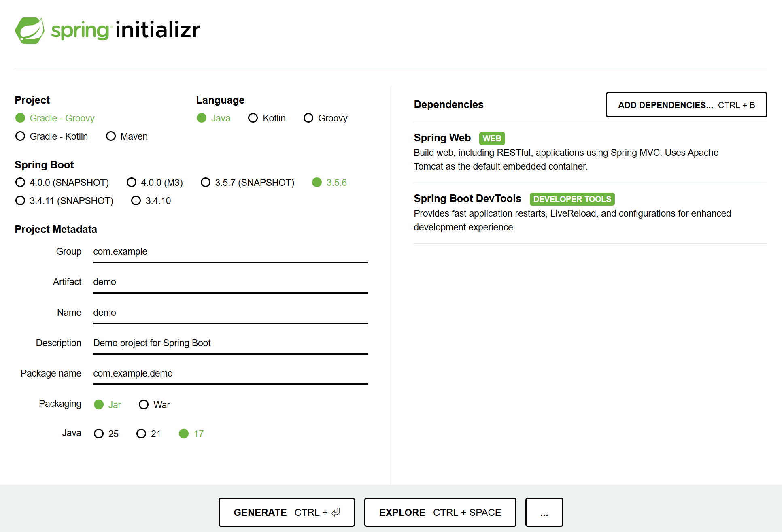Switch packaging to War

[x=144, y=405]
